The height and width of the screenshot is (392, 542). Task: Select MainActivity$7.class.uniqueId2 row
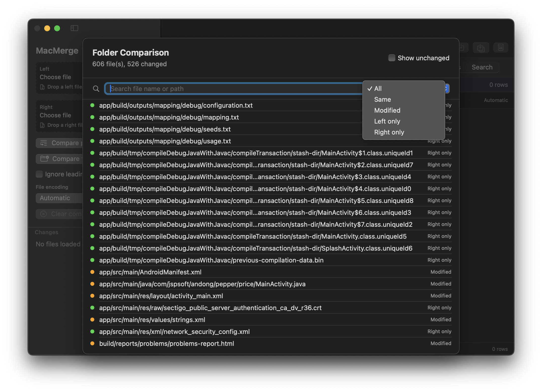(271, 224)
